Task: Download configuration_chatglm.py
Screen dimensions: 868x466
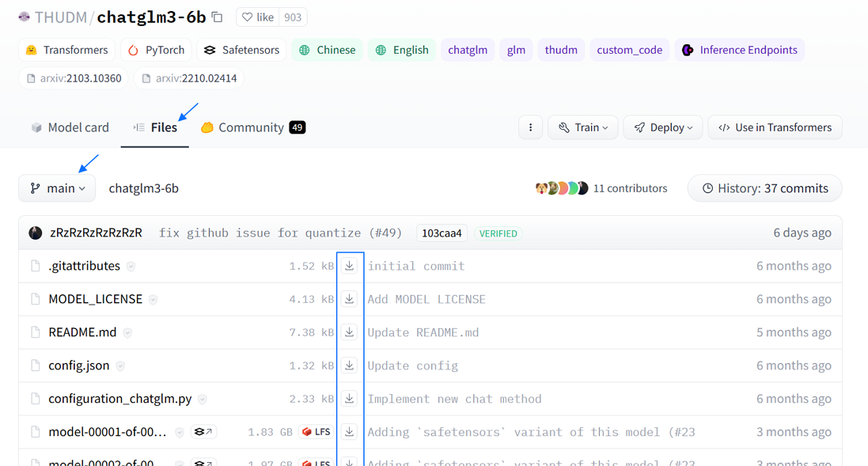Action: [x=349, y=399]
